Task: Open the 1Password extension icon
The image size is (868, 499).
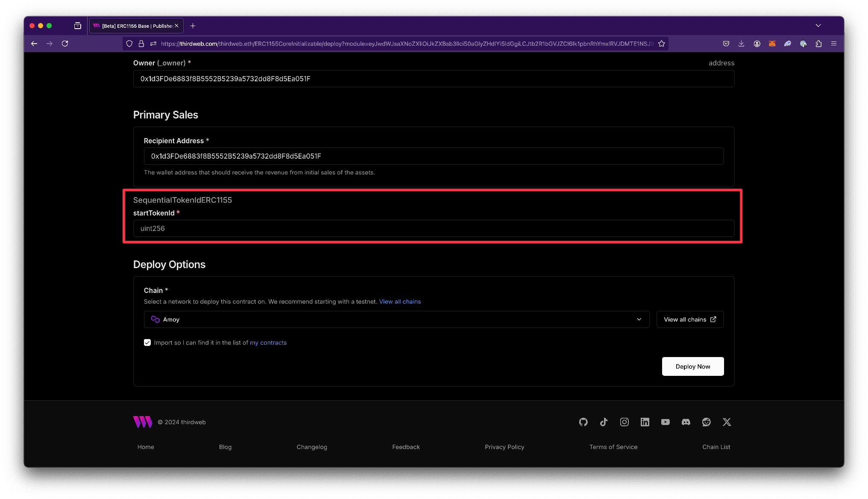Action: click(803, 43)
